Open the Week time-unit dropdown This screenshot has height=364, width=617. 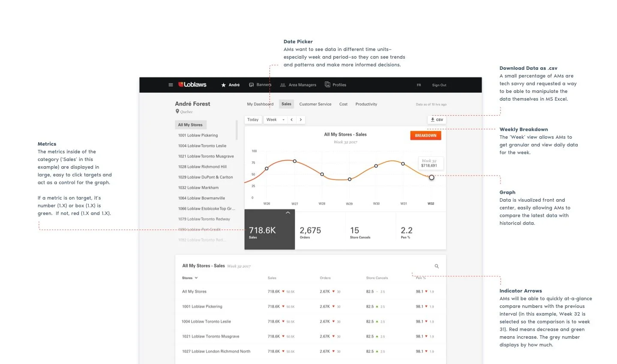pos(275,119)
